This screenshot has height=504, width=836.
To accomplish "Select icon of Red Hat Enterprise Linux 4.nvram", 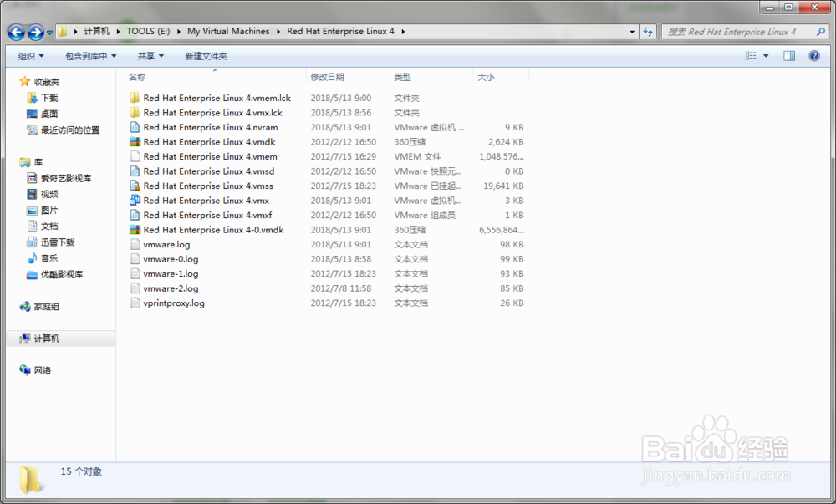I will click(135, 127).
